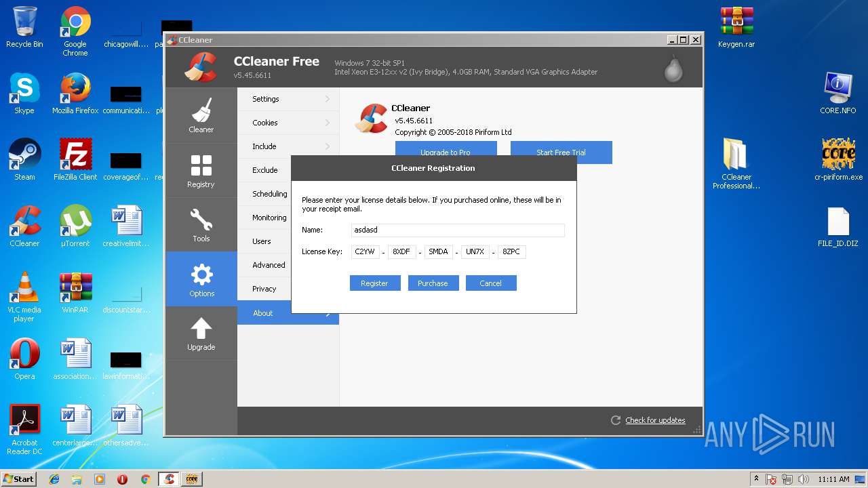Open Advanced options page

(264, 265)
